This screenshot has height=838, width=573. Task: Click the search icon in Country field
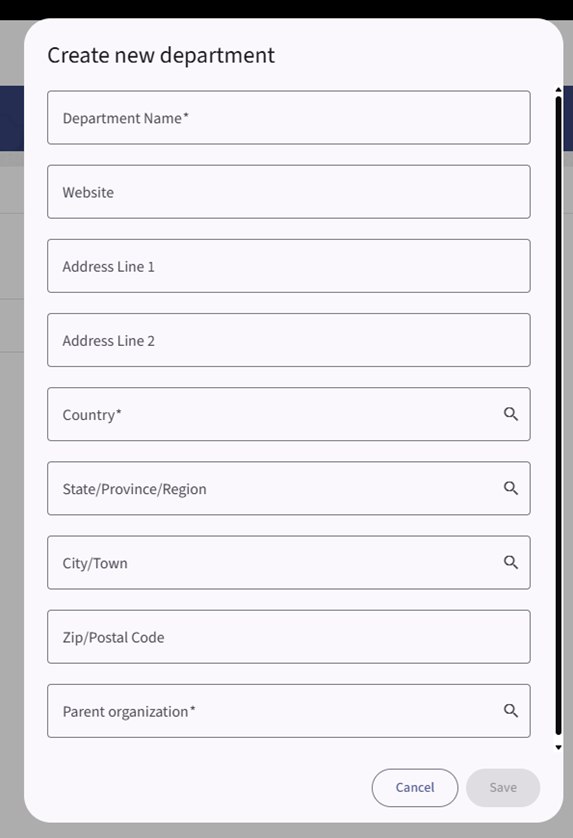tap(511, 414)
